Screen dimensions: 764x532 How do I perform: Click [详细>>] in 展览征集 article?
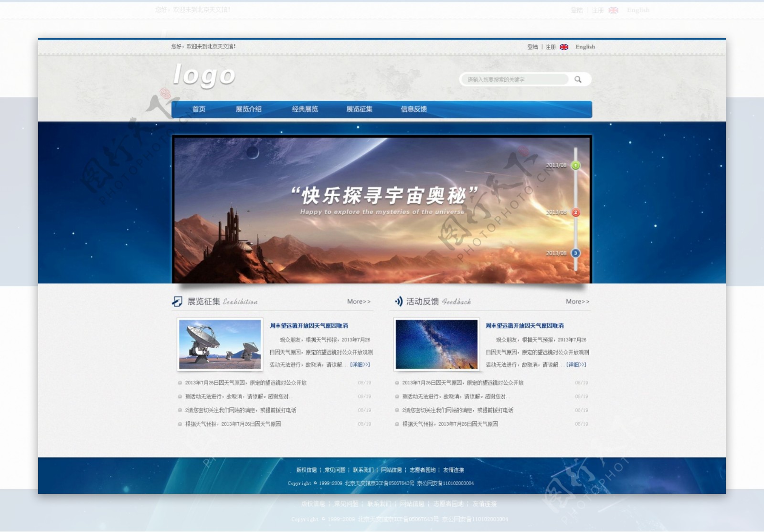click(360, 364)
